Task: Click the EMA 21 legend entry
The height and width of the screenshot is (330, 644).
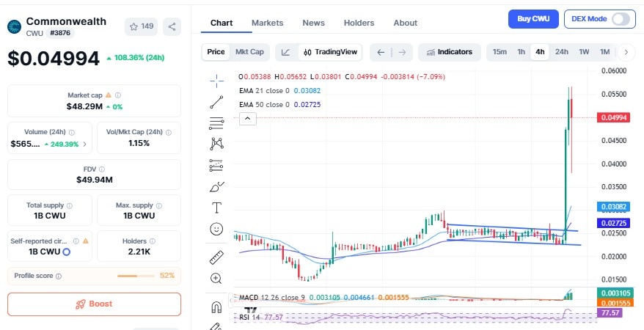Action: coord(279,91)
